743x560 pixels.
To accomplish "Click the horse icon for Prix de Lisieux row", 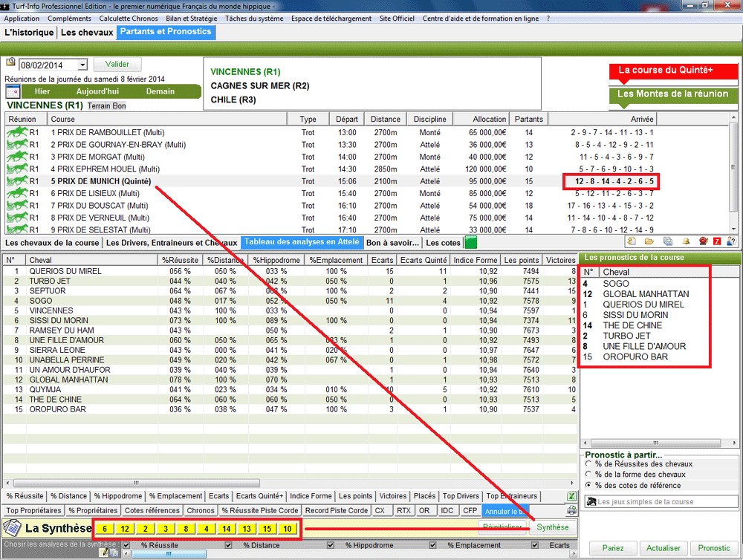I will (x=17, y=193).
